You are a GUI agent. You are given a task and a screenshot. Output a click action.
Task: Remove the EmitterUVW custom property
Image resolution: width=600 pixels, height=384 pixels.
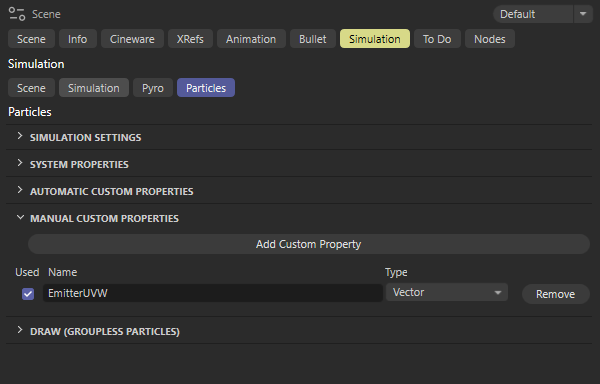(x=556, y=294)
